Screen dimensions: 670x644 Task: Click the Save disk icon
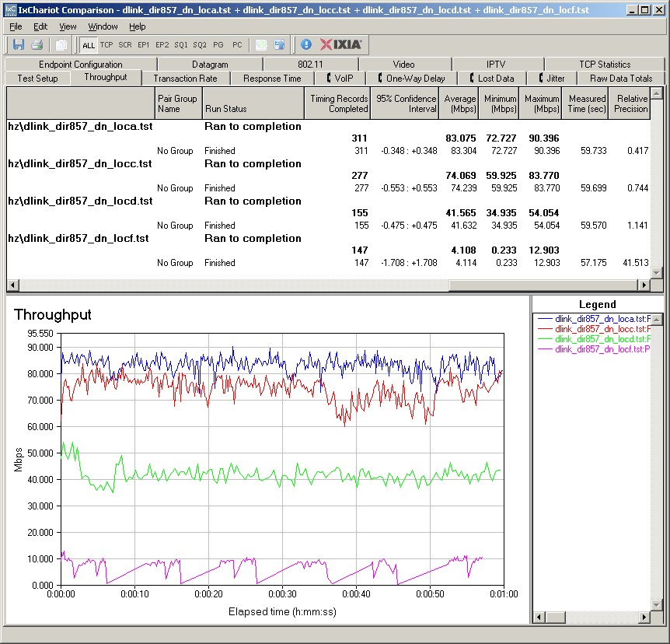pos(19,44)
